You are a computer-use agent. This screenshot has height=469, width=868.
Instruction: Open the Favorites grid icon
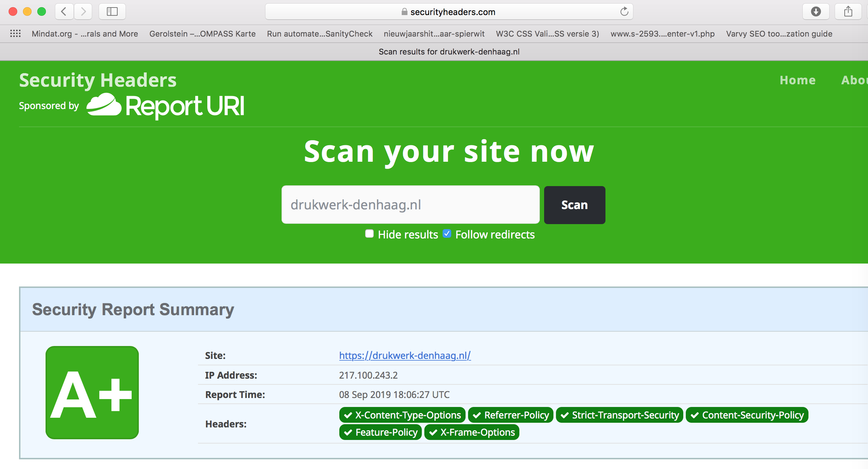(x=15, y=34)
